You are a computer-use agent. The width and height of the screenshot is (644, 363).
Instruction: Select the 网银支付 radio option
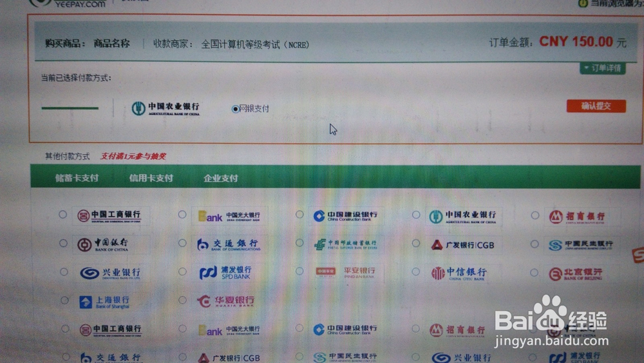(235, 109)
